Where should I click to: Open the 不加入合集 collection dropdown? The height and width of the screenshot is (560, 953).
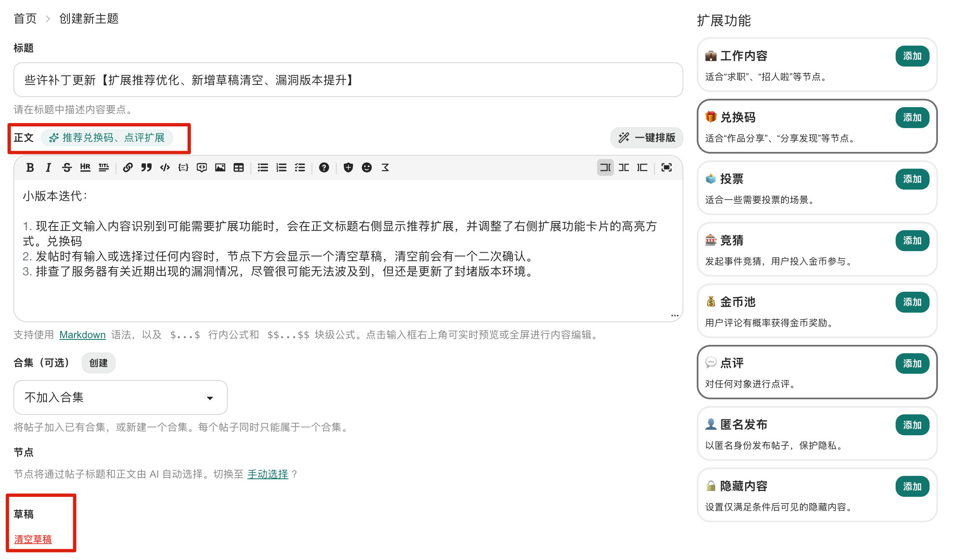coord(121,397)
